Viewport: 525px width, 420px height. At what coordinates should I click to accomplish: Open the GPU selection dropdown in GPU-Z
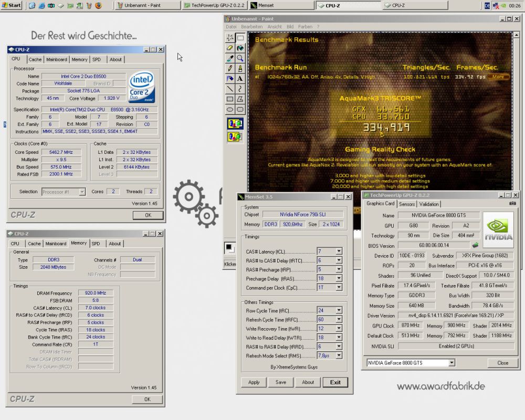tap(451, 363)
